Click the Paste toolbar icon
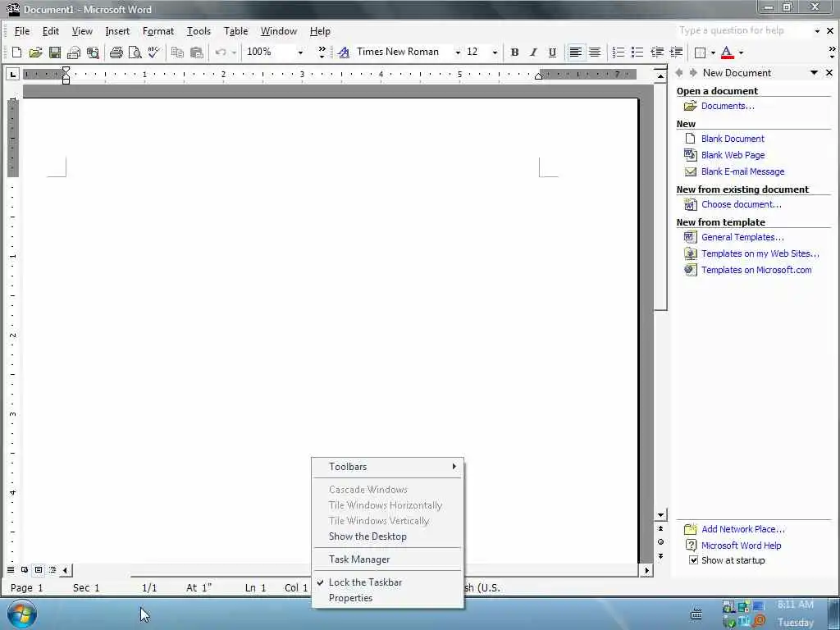The width and height of the screenshot is (840, 630). click(x=197, y=52)
